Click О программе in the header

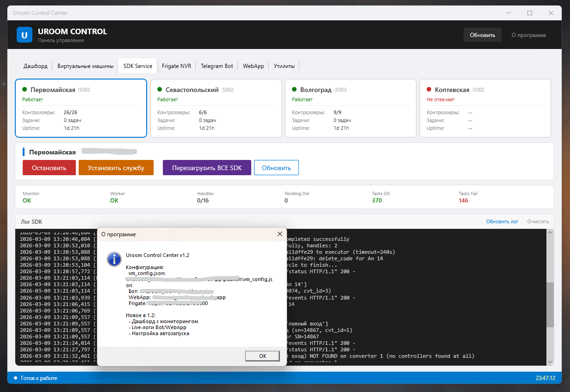click(x=528, y=35)
